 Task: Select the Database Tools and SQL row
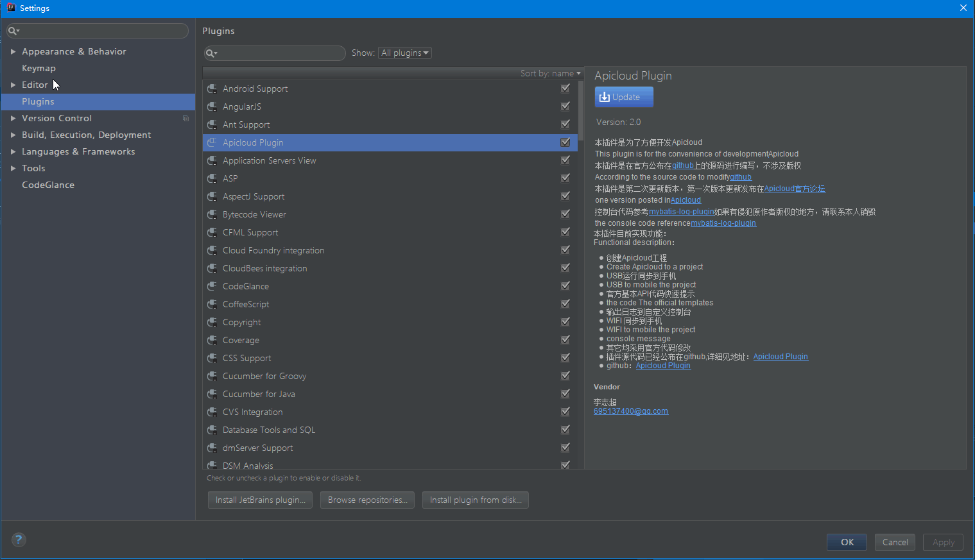390,430
